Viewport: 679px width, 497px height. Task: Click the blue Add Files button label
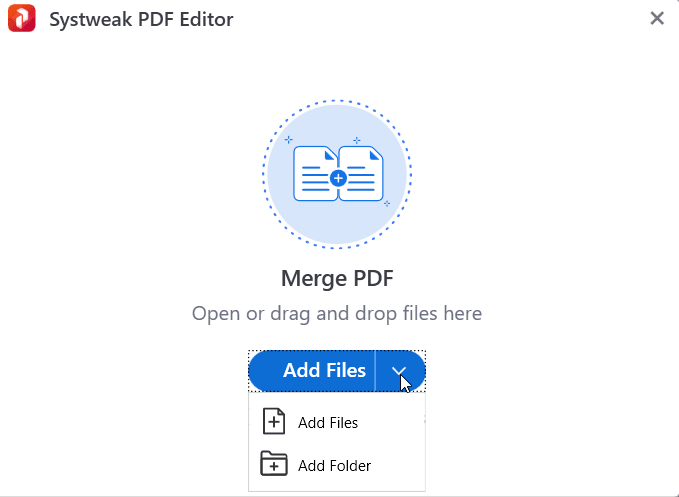[324, 371]
